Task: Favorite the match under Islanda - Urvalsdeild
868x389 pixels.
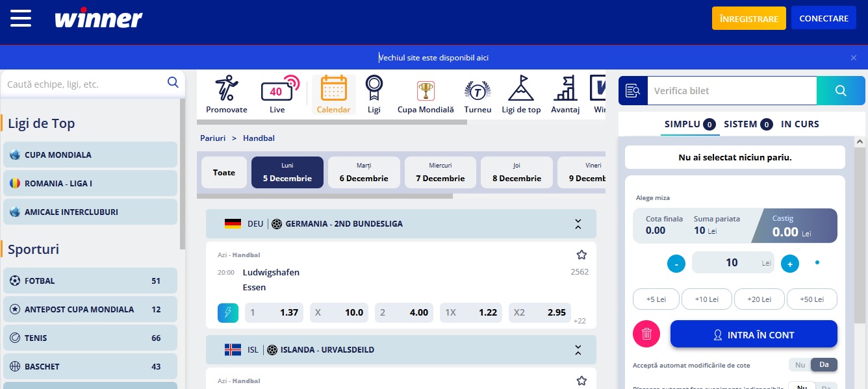Action: click(581, 381)
